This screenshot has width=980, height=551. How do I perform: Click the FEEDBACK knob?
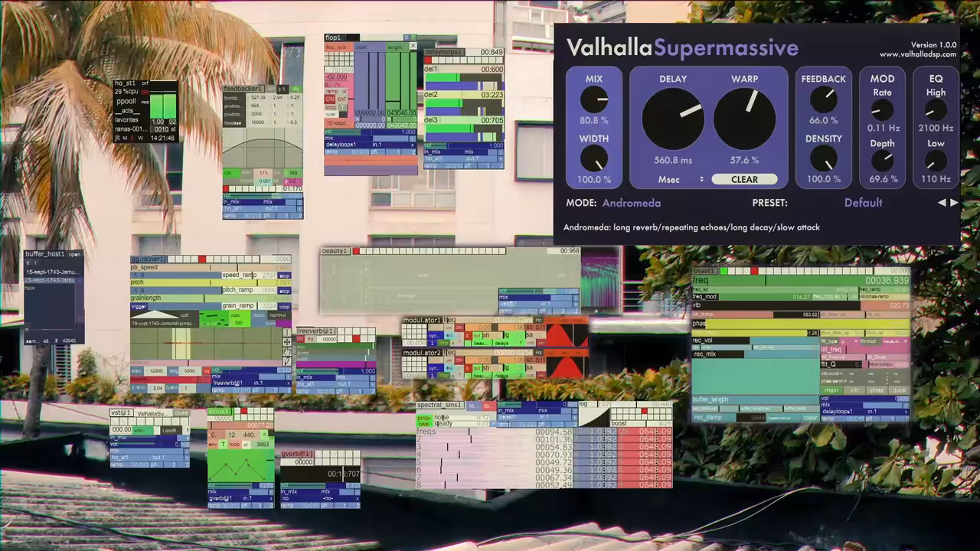coord(823,99)
